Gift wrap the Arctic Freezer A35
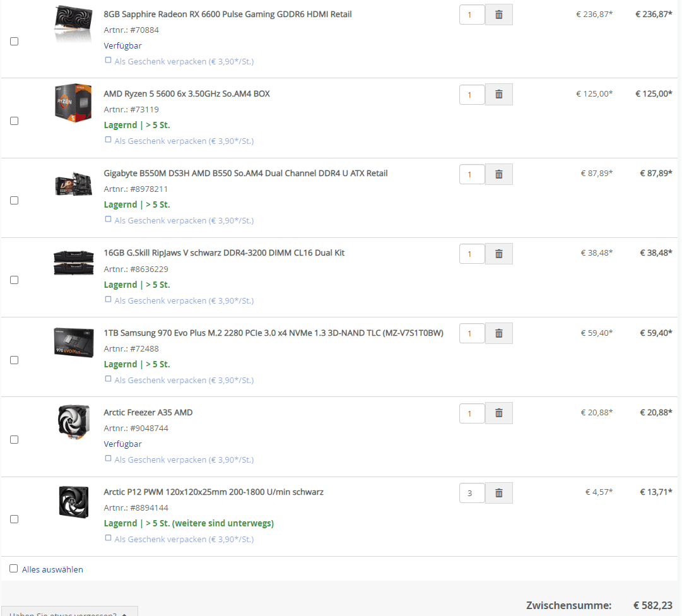 point(109,458)
